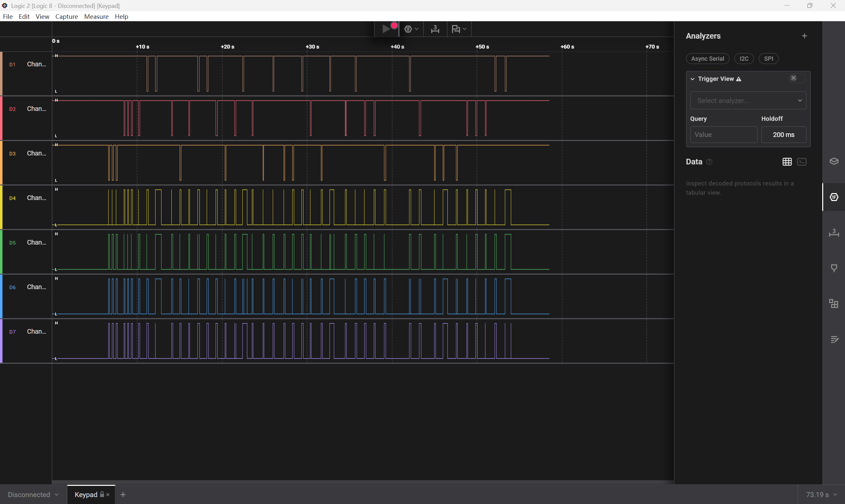Open the Disconnected device dropdown
The height and width of the screenshot is (504, 845).
(x=33, y=494)
